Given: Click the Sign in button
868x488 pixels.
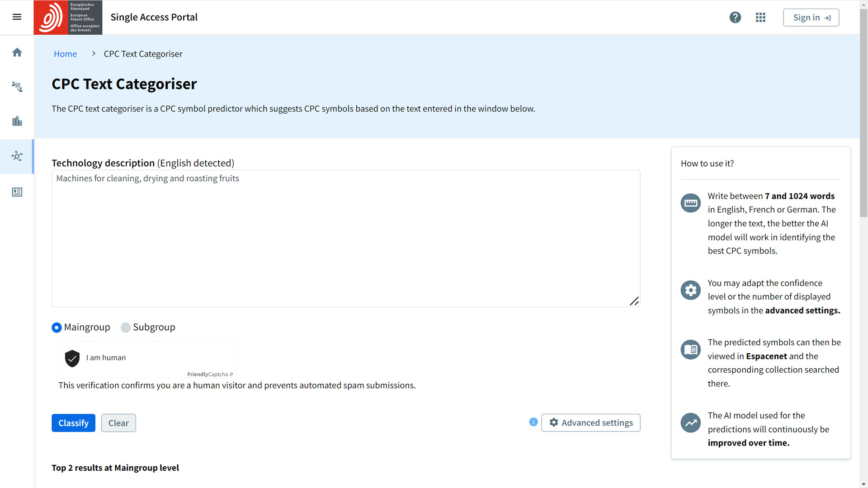Looking at the screenshot, I should [x=811, y=17].
